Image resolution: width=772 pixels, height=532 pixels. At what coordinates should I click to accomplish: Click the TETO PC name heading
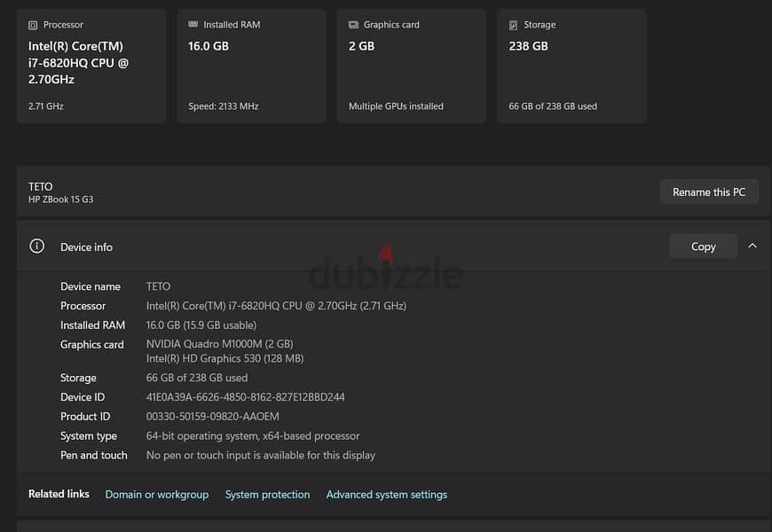(40, 186)
